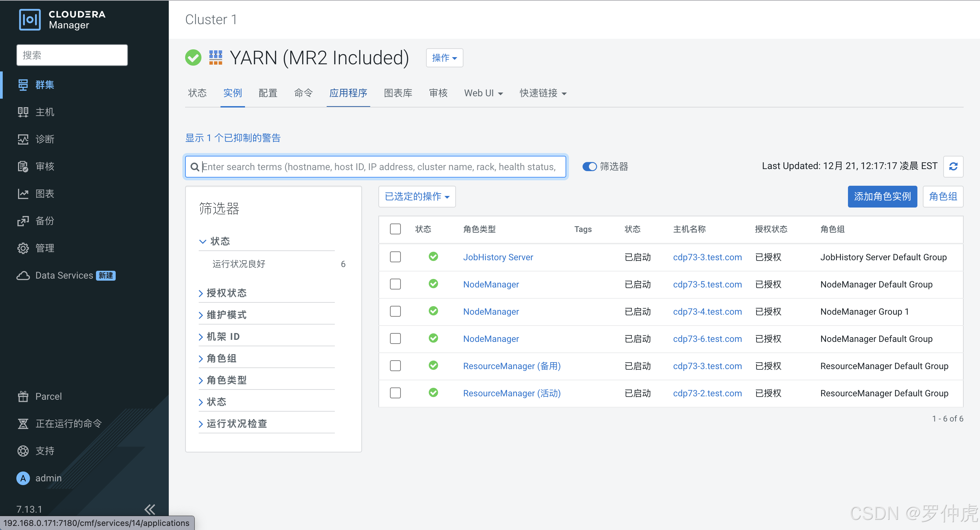This screenshot has height=530, width=980.
Task: Toggle the 筛选器 filter switch off
Action: 589,167
